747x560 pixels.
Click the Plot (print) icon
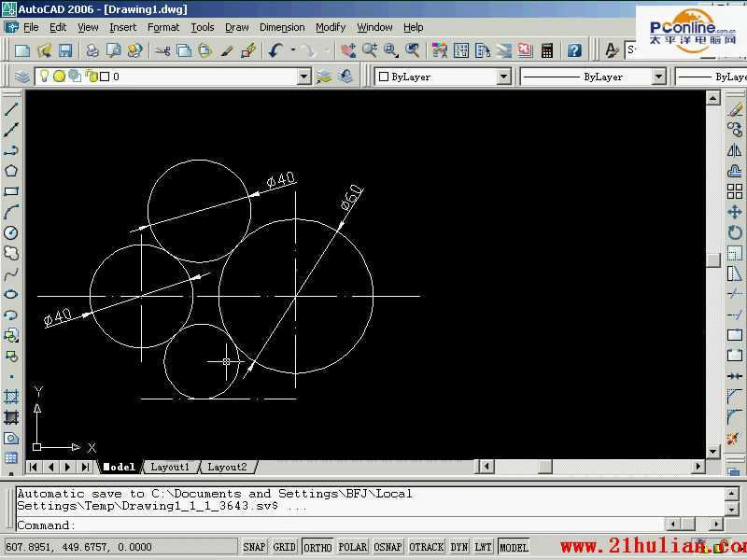point(92,50)
